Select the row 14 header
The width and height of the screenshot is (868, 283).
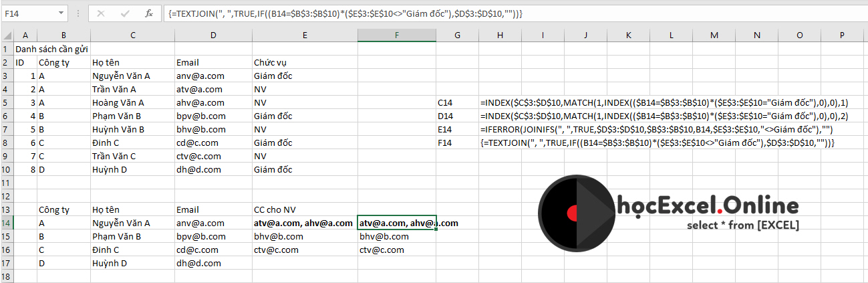[7, 223]
